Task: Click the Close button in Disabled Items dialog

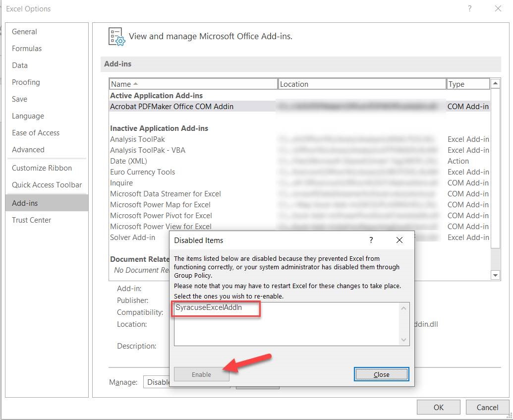Action: point(381,374)
